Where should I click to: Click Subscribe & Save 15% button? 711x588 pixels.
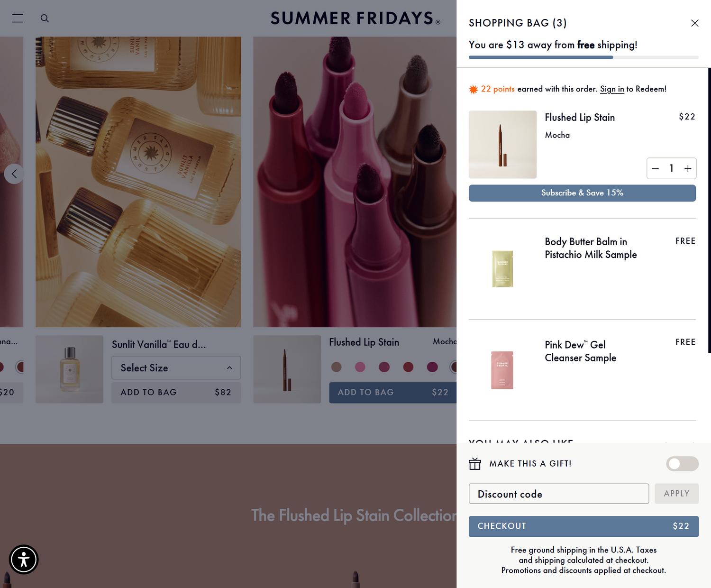click(x=582, y=193)
